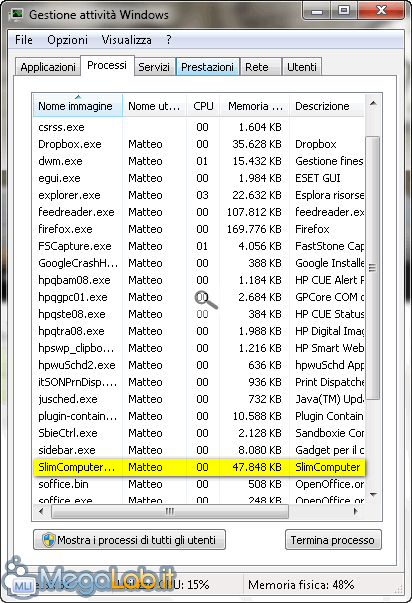Click the vertical scrollbar up arrow

coord(373,103)
